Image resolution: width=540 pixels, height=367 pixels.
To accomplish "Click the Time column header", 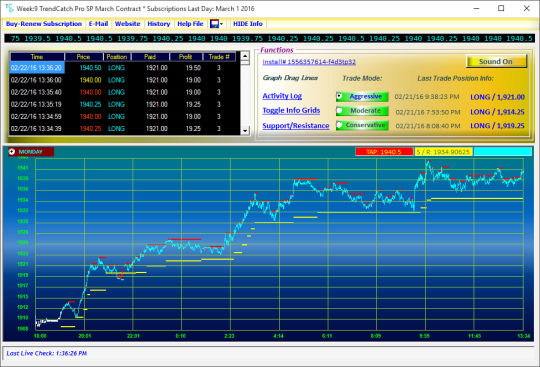I will [37, 57].
